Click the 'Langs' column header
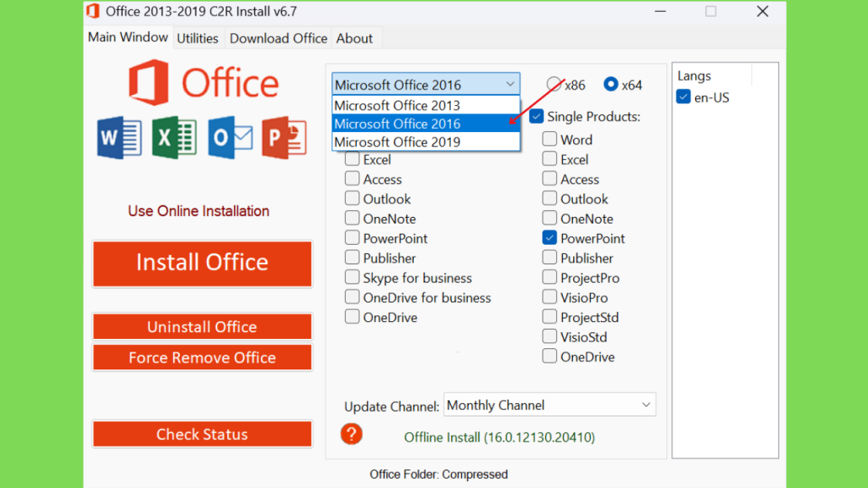The width and height of the screenshot is (868, 488). pos(694,75)
